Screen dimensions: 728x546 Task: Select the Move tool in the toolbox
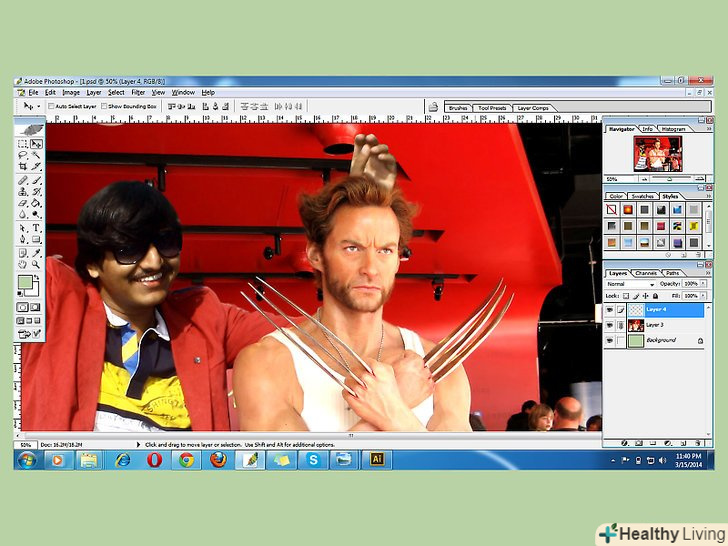point(36,144)
